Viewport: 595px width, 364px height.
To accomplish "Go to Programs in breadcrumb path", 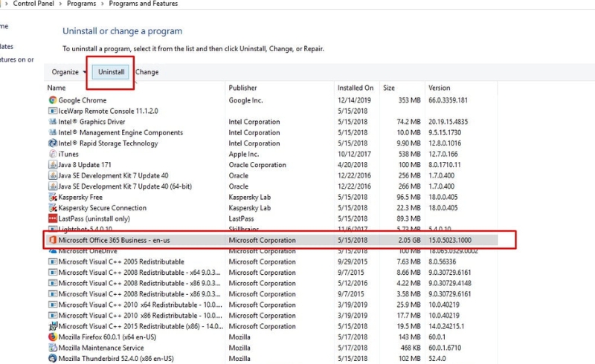I will (x=82, y=4).
